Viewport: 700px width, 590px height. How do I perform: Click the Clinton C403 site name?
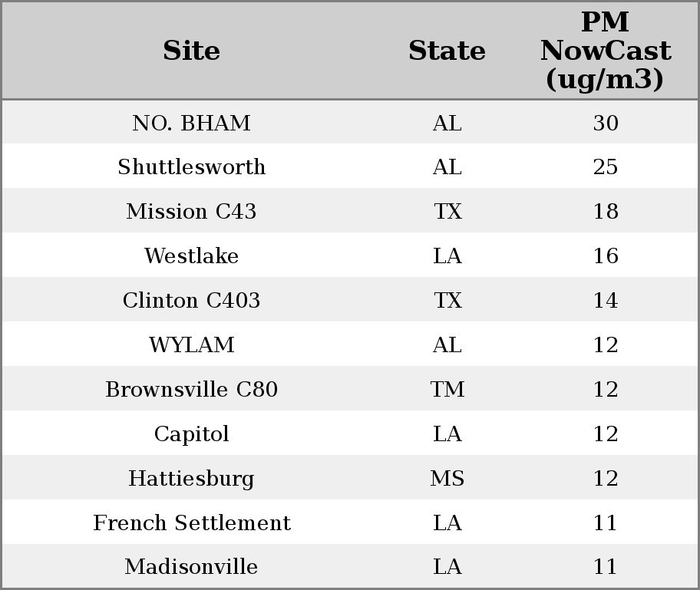tap(191, 301)
